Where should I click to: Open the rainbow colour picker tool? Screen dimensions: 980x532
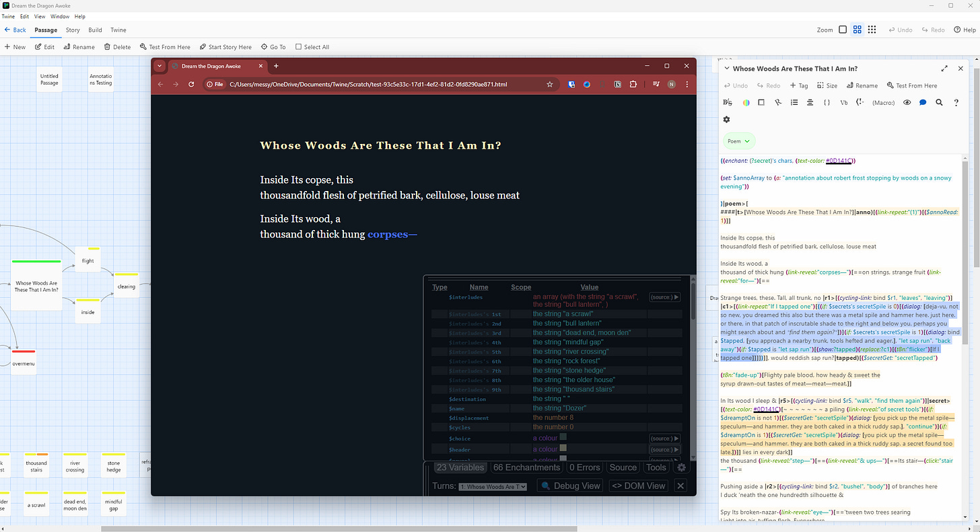[746, 103]
